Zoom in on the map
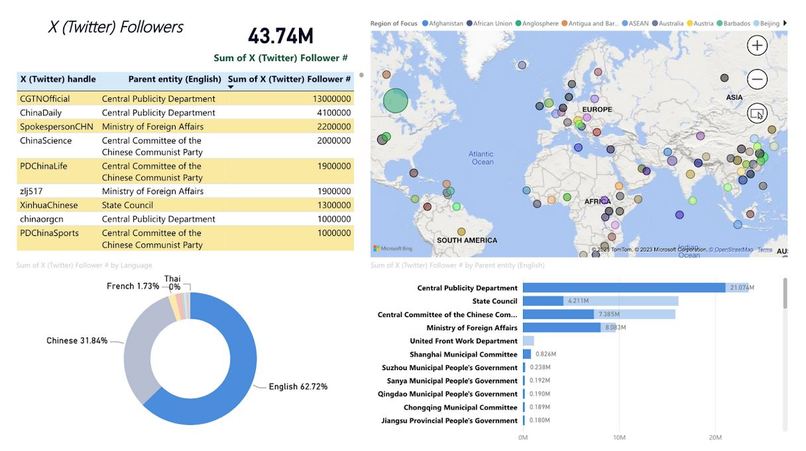The height and width of the screenshot is (451, 806). [757, 45]
